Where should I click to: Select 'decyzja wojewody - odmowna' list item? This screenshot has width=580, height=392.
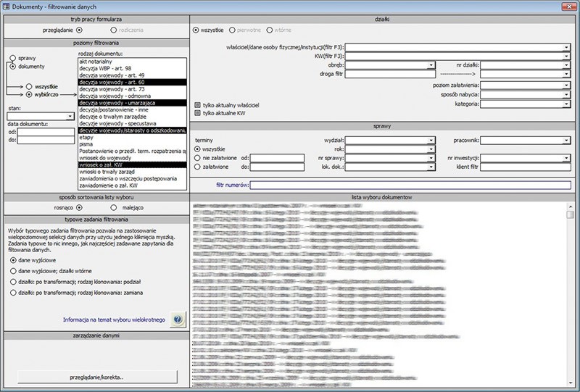point(133,96)
